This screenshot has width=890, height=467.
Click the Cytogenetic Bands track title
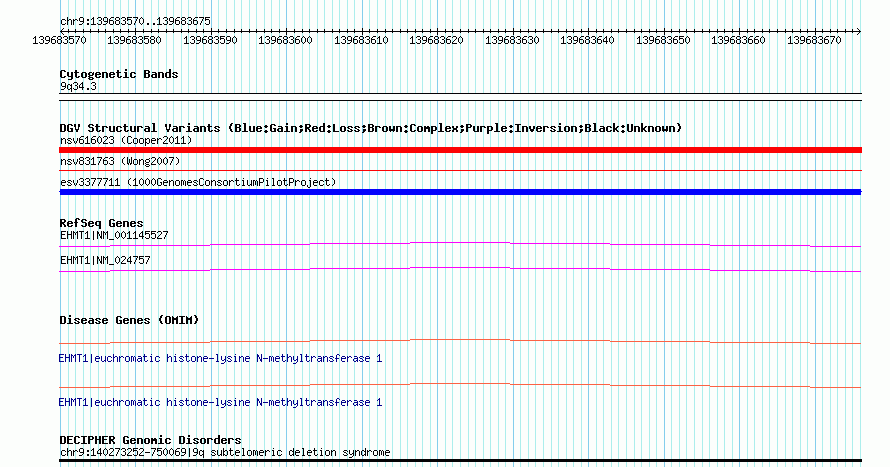(119, 74)
